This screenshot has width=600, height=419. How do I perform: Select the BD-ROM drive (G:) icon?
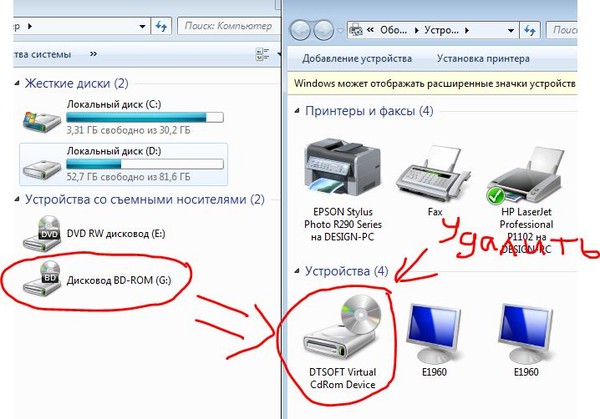42,279
